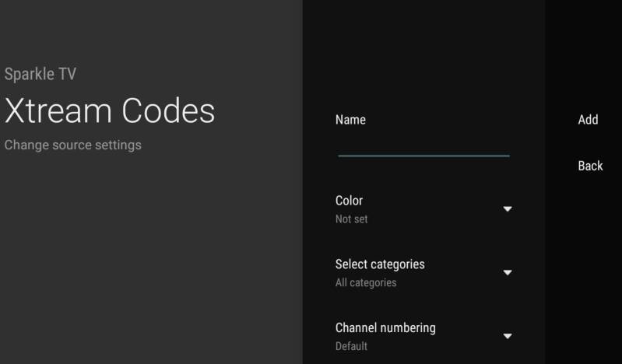Expand the Select categories dropdown arrow

tap(508, 272)
